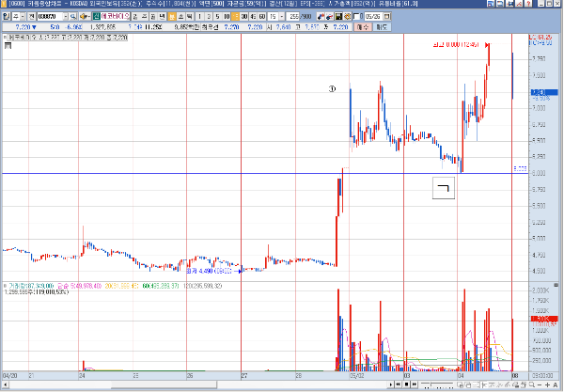Click the small icon at volume panel corner
564x392 pixels.
click(556, 285)
